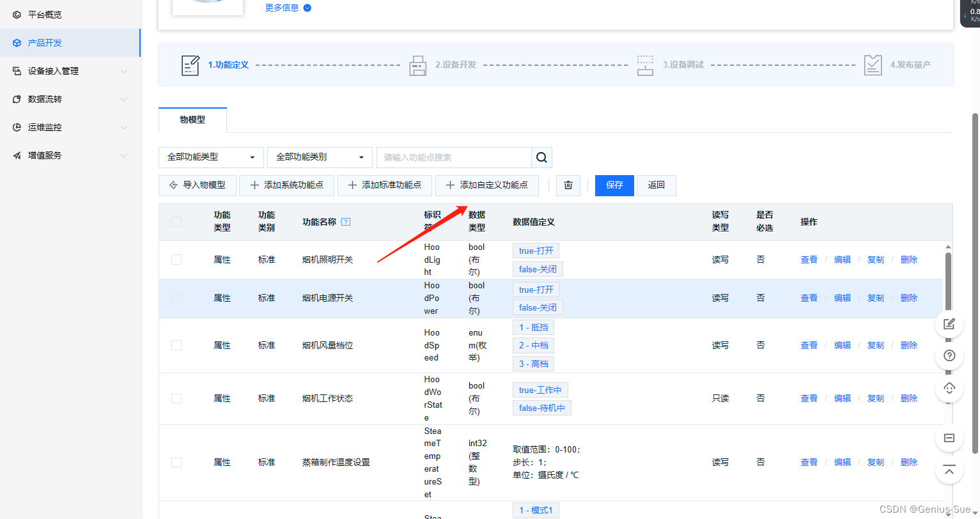The image size is (980, 519).
Task: Click the 设备开发 step icon
Action: click(x=418, y=65)
